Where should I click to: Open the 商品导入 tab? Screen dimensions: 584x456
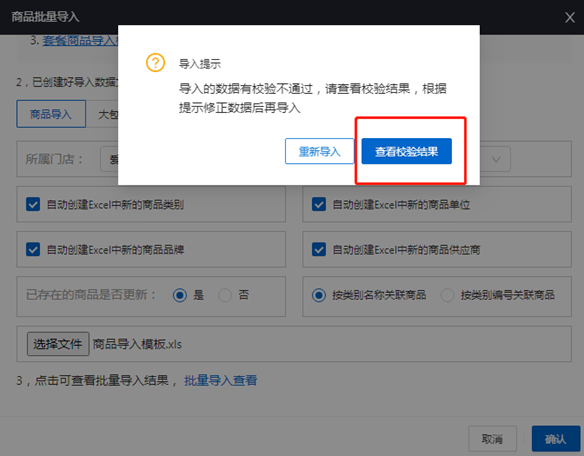point(51,114)
